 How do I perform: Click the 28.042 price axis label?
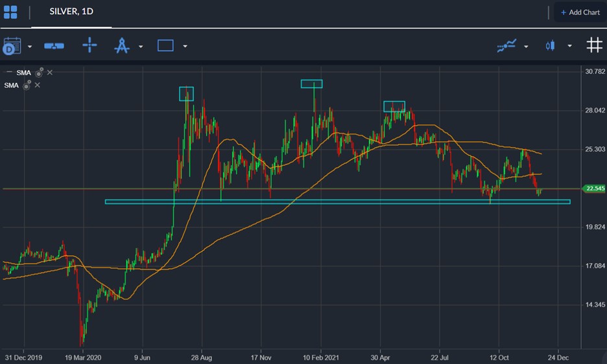[x=595, y=111]
